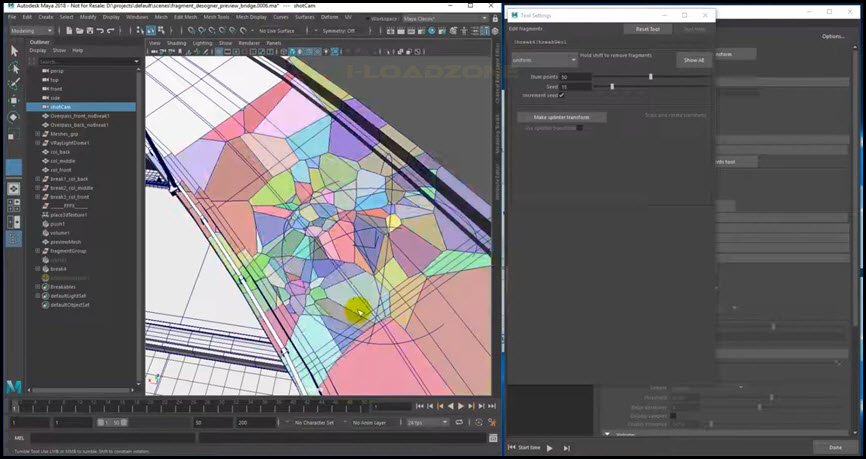Toggle auto keyframe icon
866x459 pixels.
click(479, 423)
